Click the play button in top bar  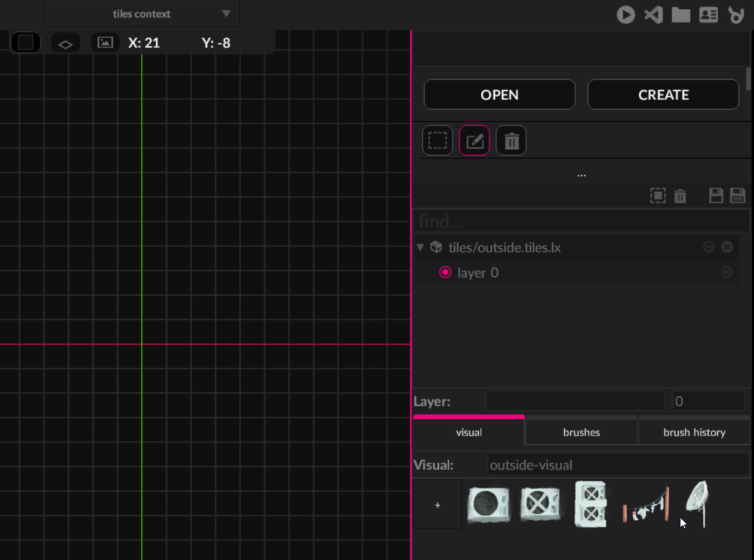click(625, 14)
